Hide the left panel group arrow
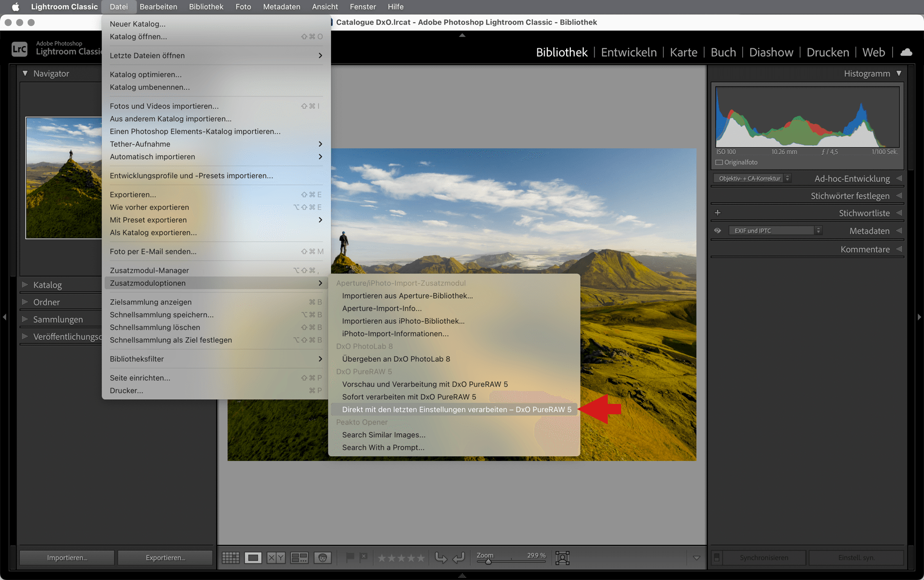This screenshot has height=580, width=924. 5,317
